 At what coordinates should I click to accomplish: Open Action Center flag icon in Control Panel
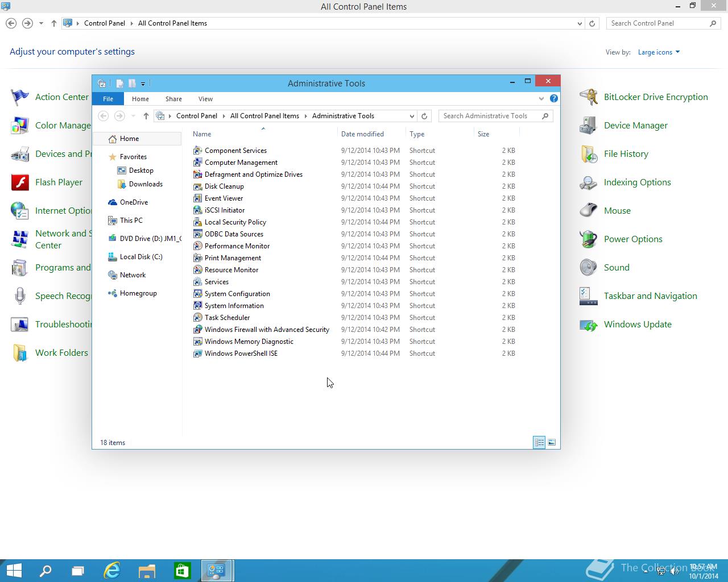pyautogui.click(x=20, y=97)
